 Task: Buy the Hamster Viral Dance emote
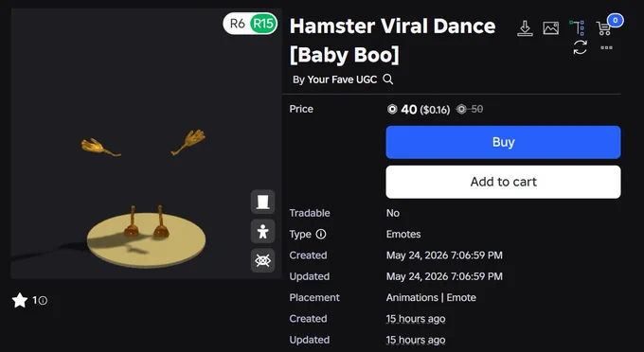click(x=503, y=142)
